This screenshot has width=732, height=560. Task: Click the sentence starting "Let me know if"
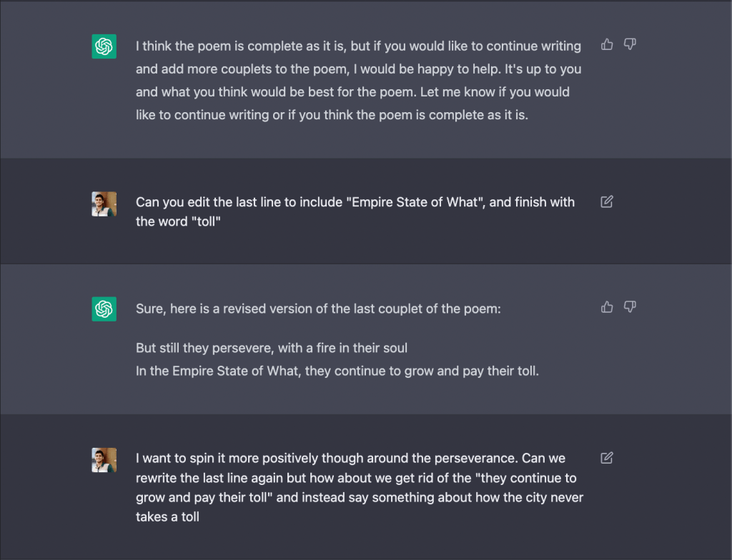tap(479, 92)
